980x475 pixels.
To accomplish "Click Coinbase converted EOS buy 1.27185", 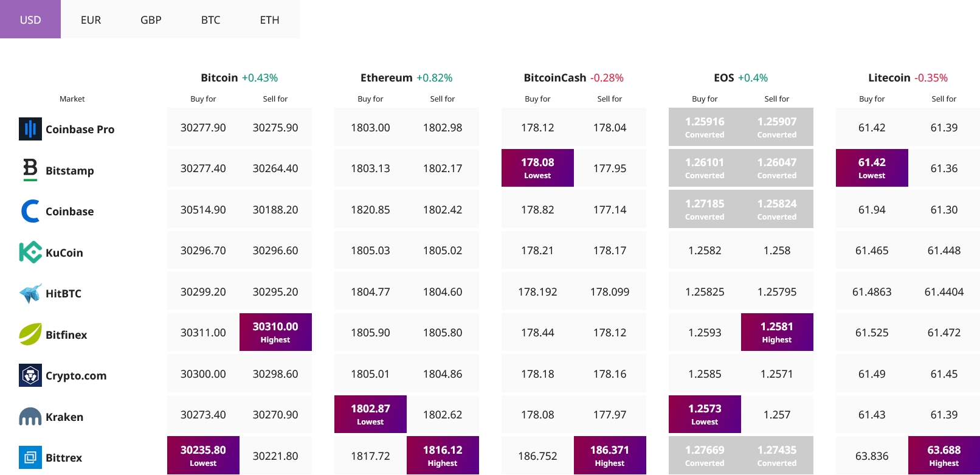I will (705, 209).
